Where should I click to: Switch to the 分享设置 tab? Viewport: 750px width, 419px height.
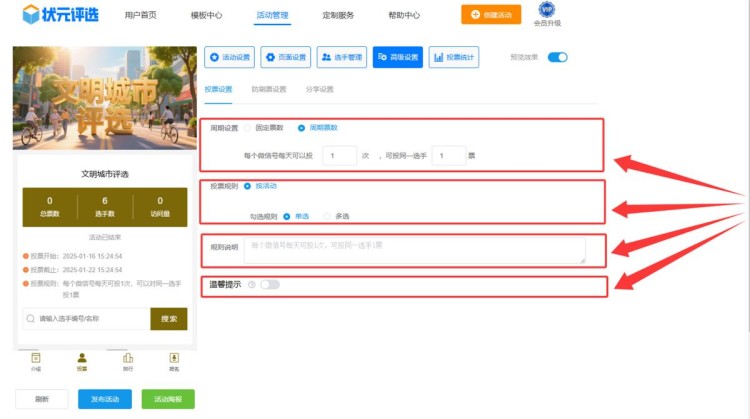click(318, 89)
